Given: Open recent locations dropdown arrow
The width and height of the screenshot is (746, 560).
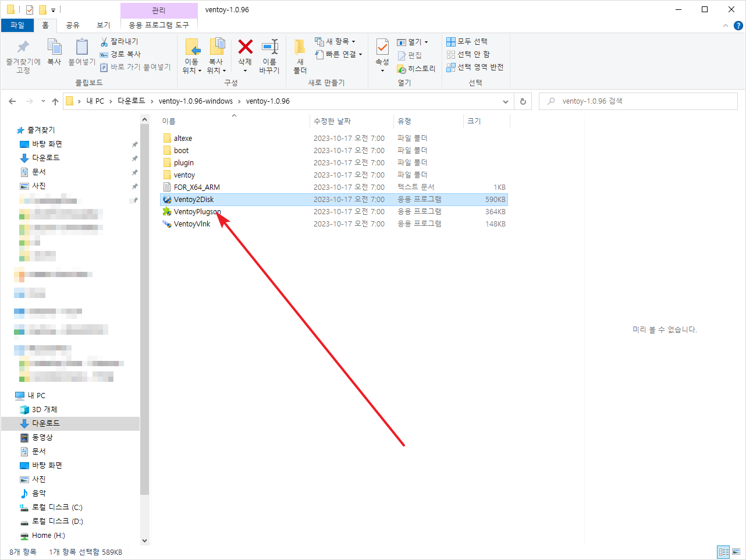Looking at the screenshot, I should pyautogui.click(x=43, y=101).
